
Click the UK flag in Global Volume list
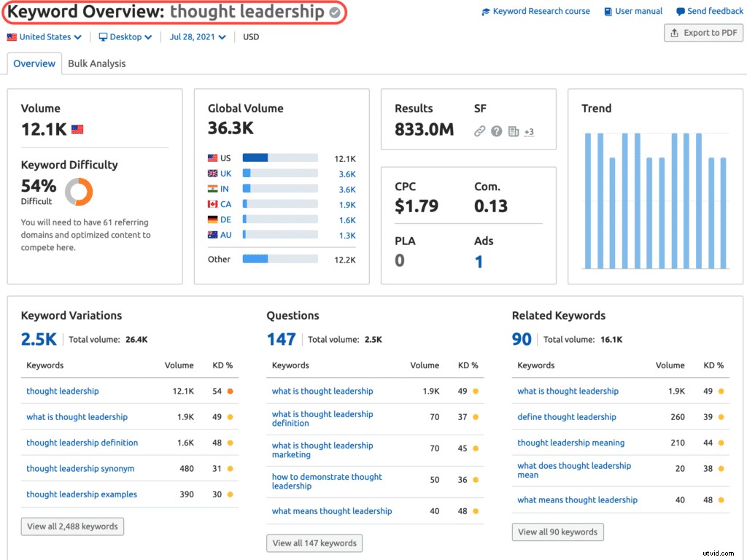point(214,174)
